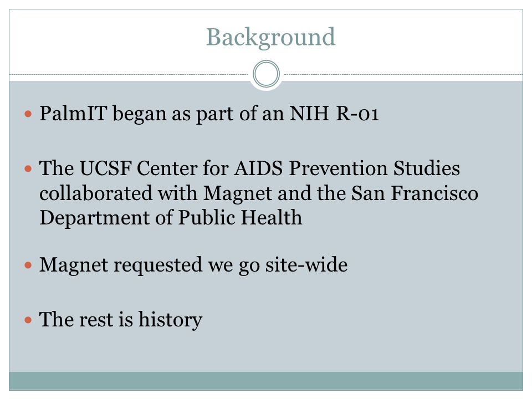This screenshot has height=399, width=532.
Task: Click the words Prevention Studies
Action: (x=374, y=168)
